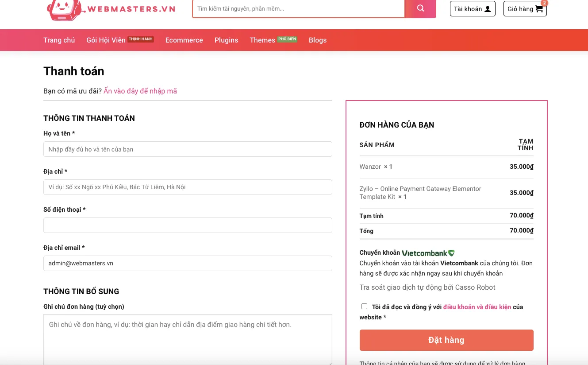The image size is (588, 365).
Task: Click the Zyllo 35.000₫ price
Action: pyautogui.click(x=522, y=193)
